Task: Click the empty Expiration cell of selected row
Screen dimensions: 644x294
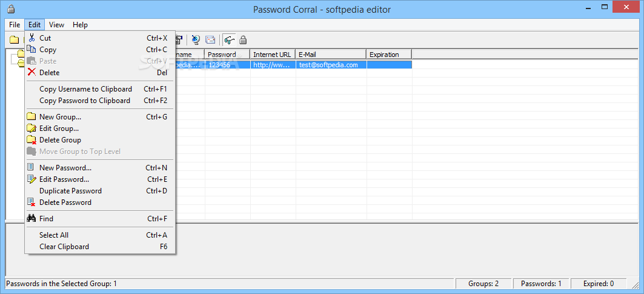Action: point(390,64)
